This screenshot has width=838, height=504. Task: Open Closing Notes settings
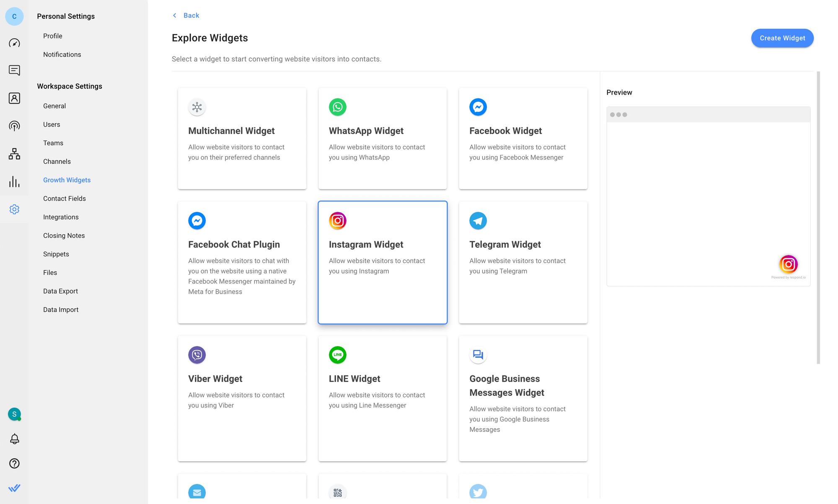coord(64,235)
